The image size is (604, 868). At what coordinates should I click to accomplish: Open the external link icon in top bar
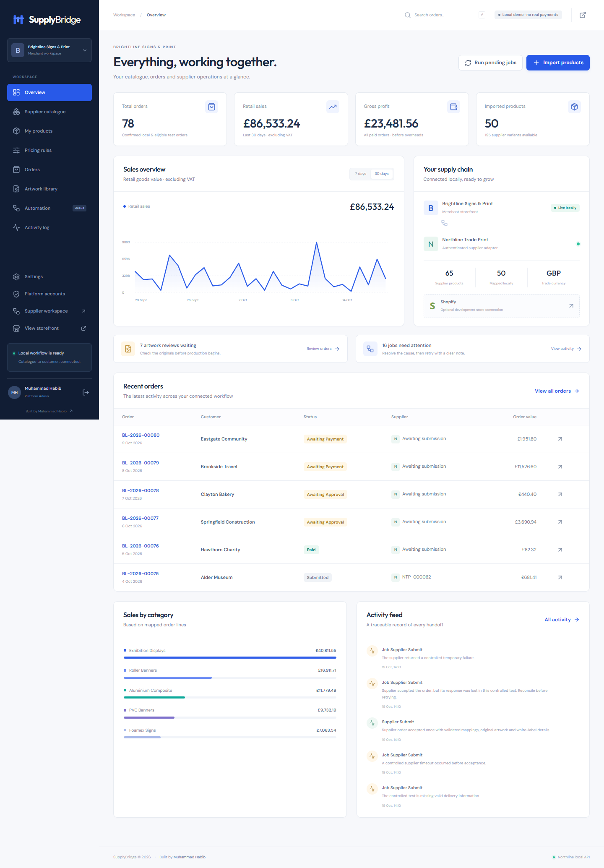pyautogui.click(x=583, y=15)
